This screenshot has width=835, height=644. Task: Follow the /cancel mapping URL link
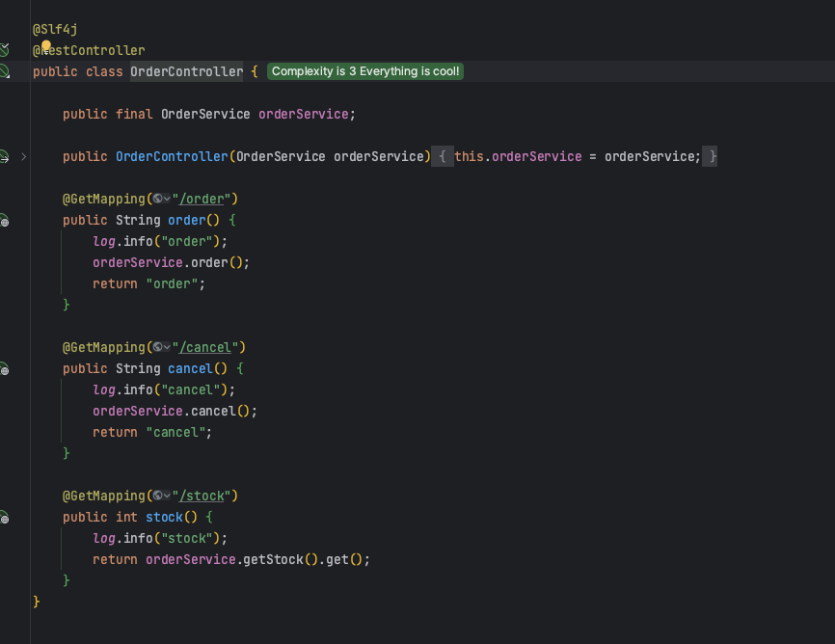click(x=205, y=348)
